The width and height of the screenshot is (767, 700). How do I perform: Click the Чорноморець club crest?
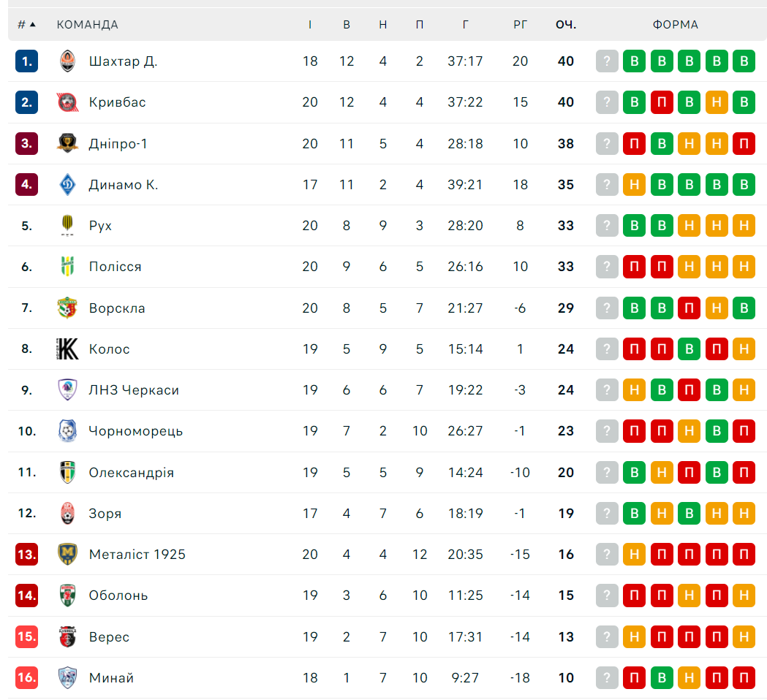click(67, 431)
